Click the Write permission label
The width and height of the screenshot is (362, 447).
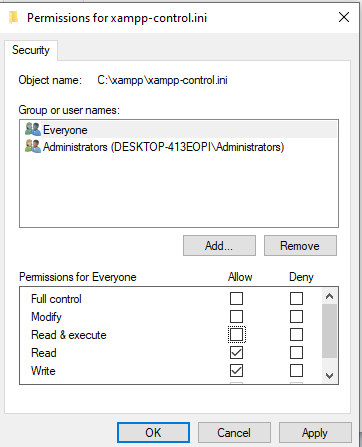(x=43, y=371)
